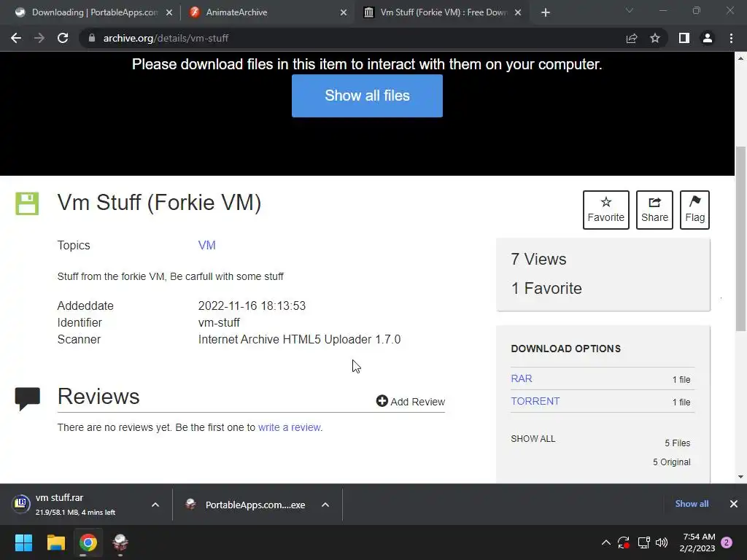Screen dimensions: 747x560
Task: Click the sync status tray icon
Action: [624, 542]
